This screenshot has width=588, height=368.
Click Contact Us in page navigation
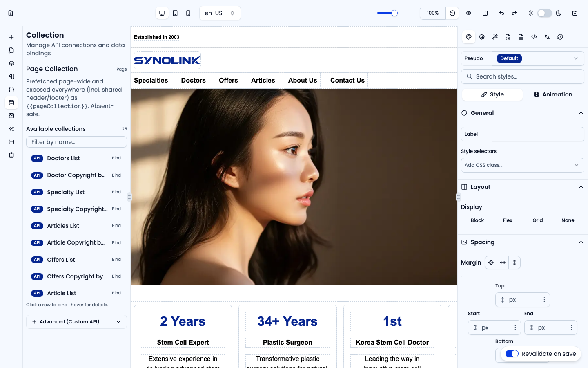(347, 81)
